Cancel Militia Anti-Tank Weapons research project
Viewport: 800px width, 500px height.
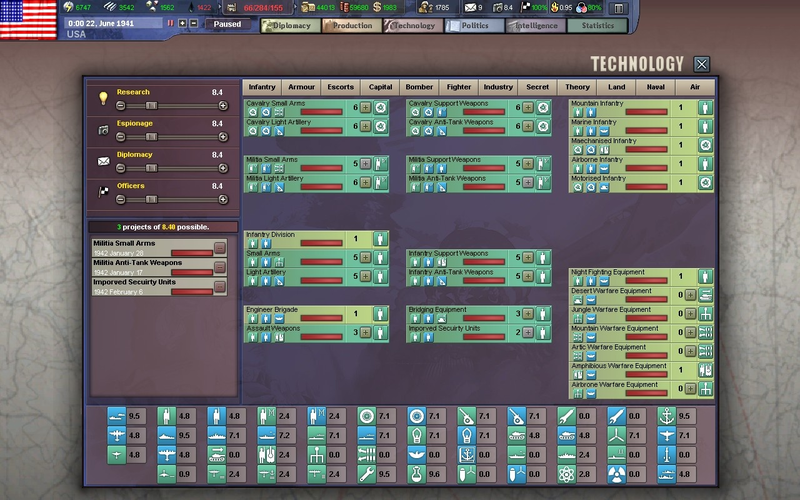pos(220,267)
